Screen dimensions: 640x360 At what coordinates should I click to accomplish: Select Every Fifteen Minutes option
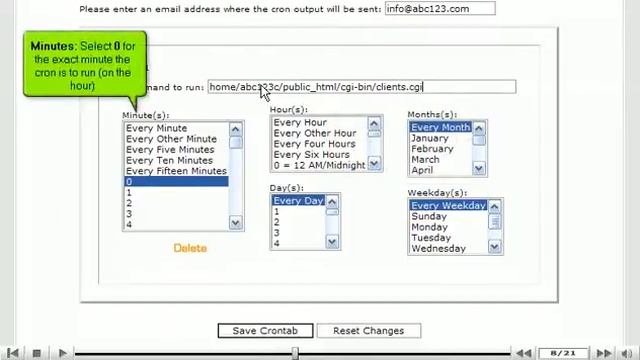click(176, 171)
